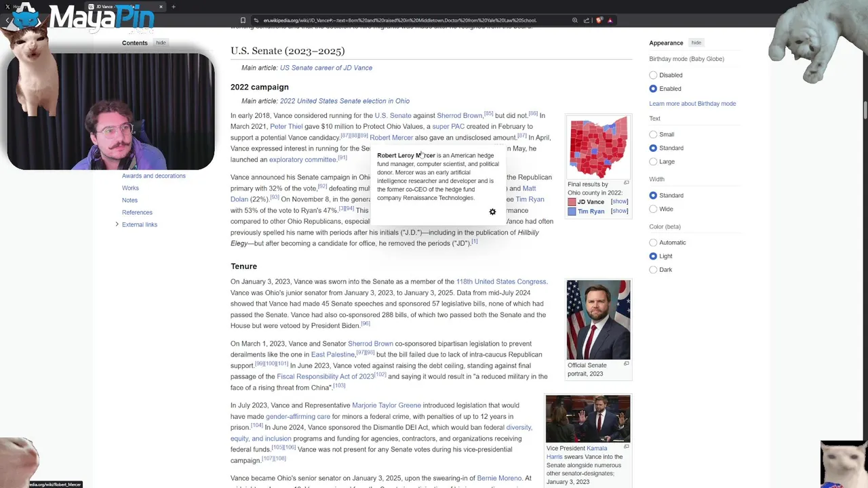Open the site settings icon in the address bar
The image size is (868, 488).
click(x=256, y=20)
